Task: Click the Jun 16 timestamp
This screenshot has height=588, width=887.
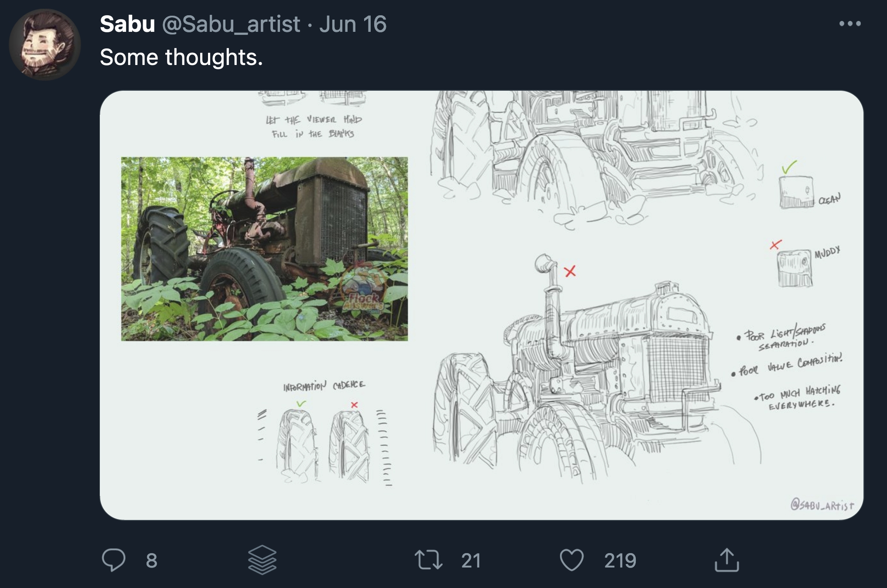Action: click(x=353, y=24)
